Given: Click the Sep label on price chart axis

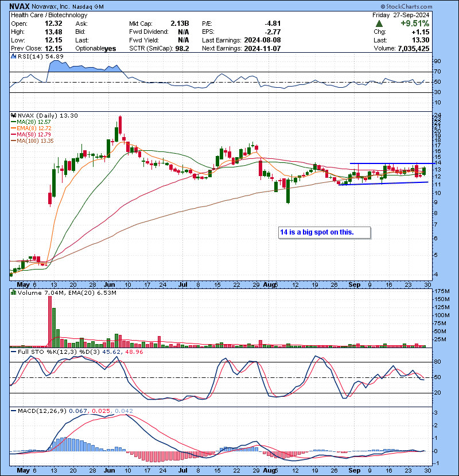Looking at the screenshot, I should 354,285.
